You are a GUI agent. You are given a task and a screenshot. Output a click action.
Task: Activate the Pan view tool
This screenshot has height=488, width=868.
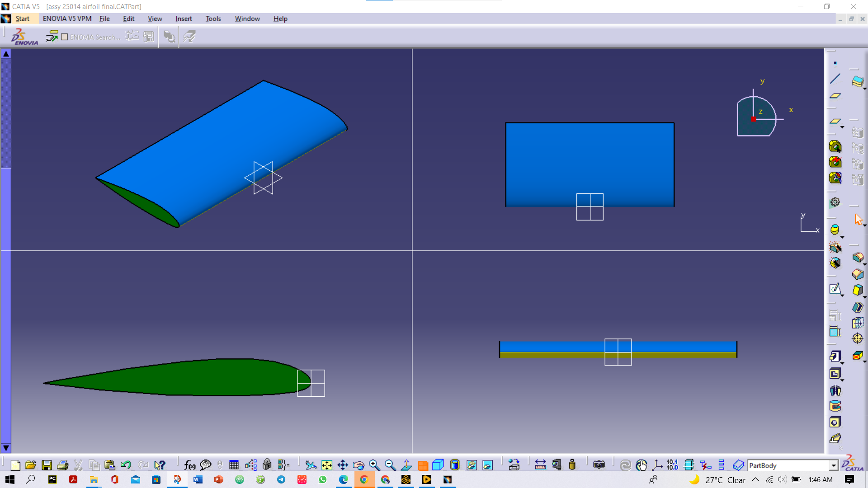click(x=343, y=465)
